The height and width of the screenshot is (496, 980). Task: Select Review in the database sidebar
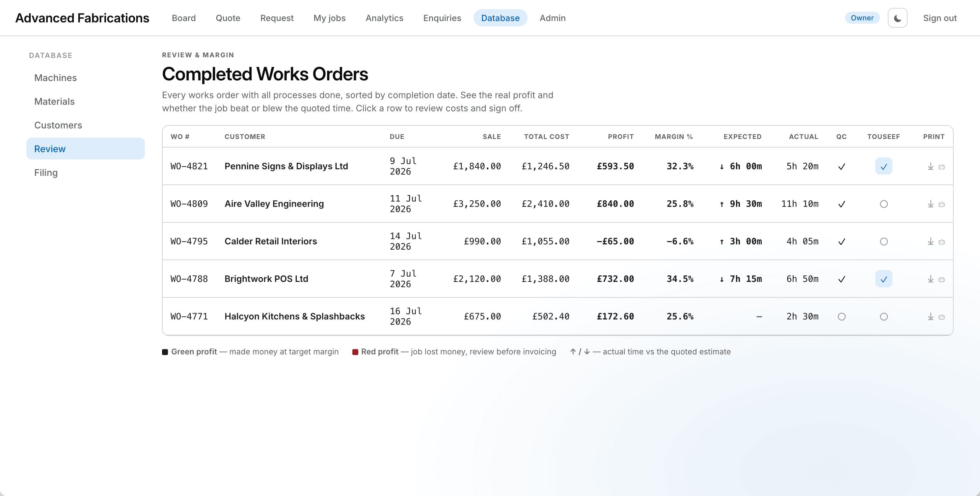tap(86, 149)
